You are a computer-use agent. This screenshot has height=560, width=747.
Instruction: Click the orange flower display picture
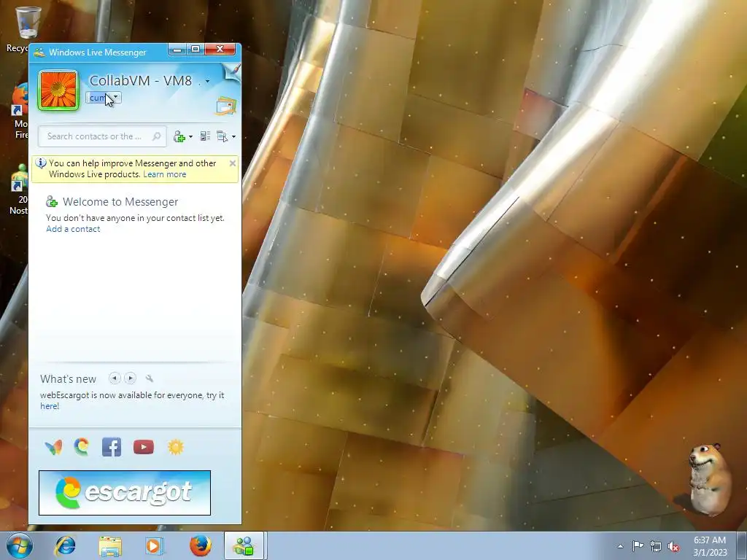point(58,90)
